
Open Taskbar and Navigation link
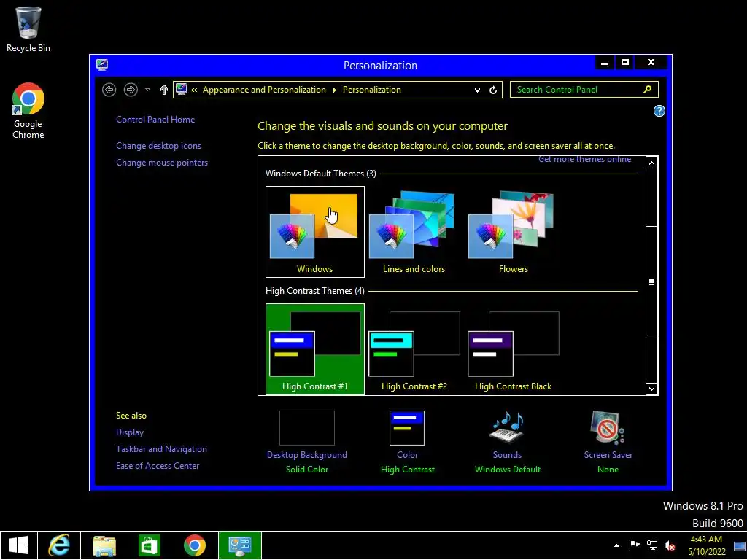click(161, 449)
